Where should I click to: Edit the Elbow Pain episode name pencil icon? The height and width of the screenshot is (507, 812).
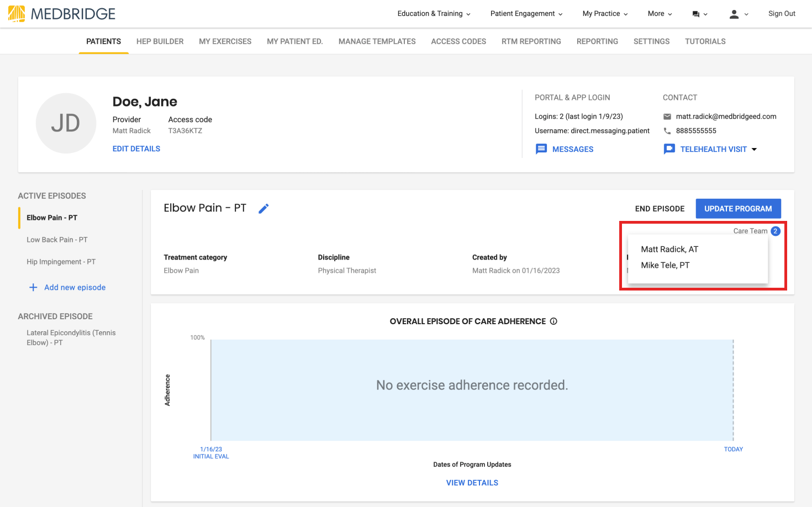pyautogui.click(x=263, y=208)
